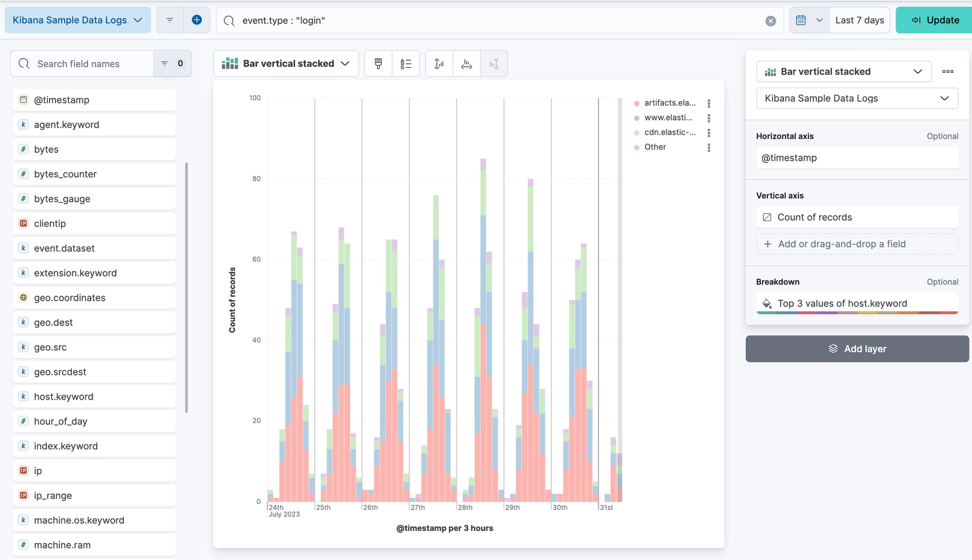Click the Update button

[x=935, y=20]
